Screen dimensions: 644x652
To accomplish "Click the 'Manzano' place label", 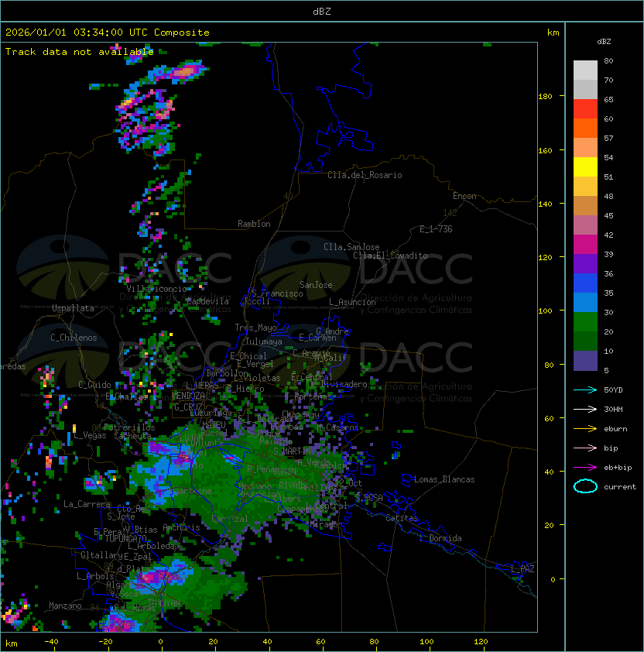I will [x=65, y=606].
